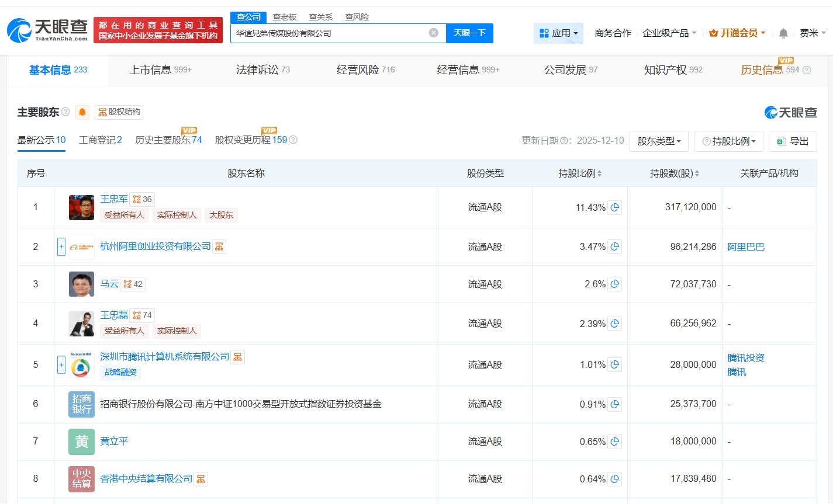Viewport: 833px width, 504px height.
Task: Open the 应用 dropdown menu
Action: coord(558,33)
